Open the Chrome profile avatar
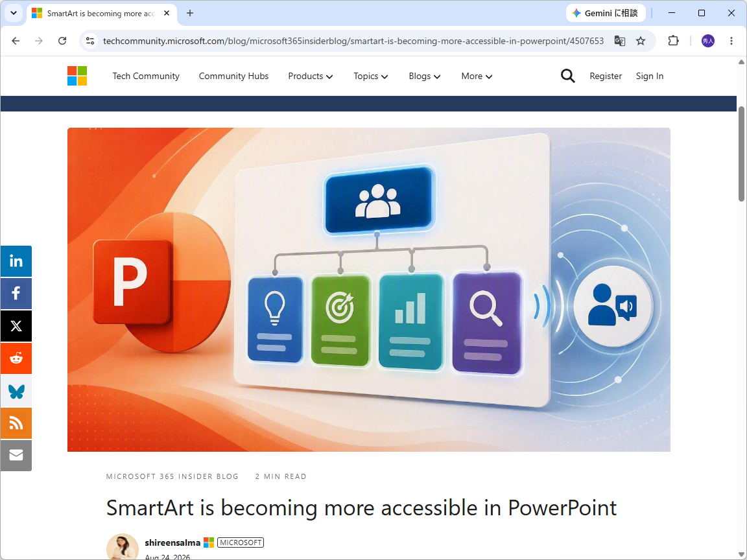The height and width of the screenshot is (560, 747). 707,41
